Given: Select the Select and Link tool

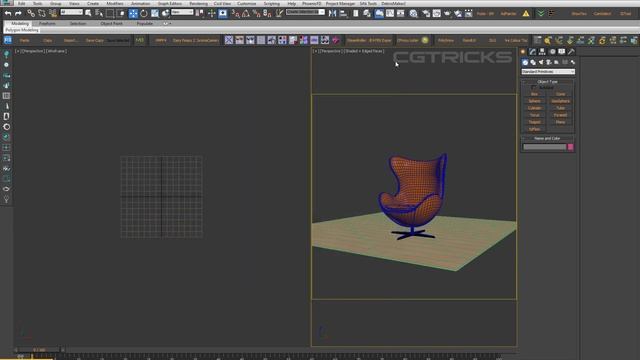Looking at the screenshot, I should pyautogui.click(x=31, y=13).
